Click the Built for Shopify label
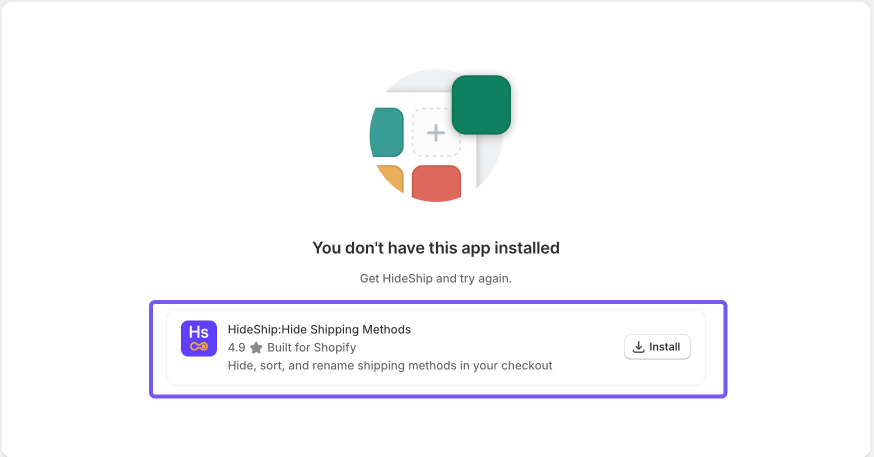874x457 pixels. [311, 348]
